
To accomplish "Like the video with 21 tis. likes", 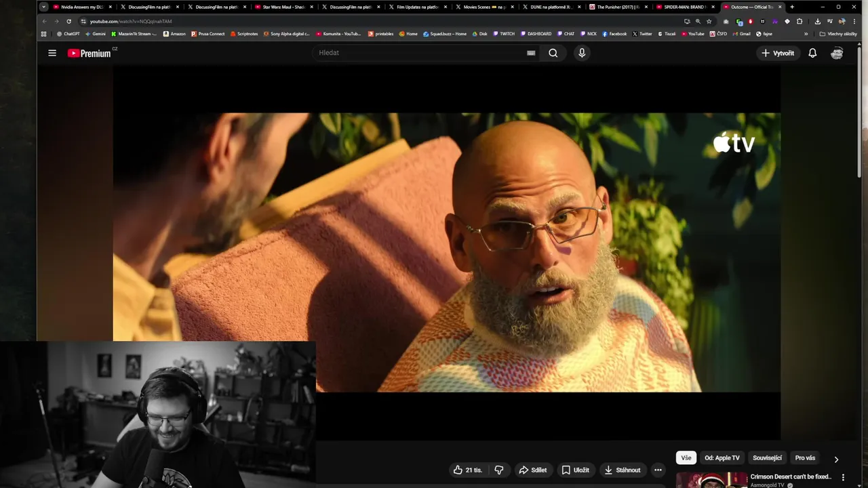I will (x=468, y=470).
